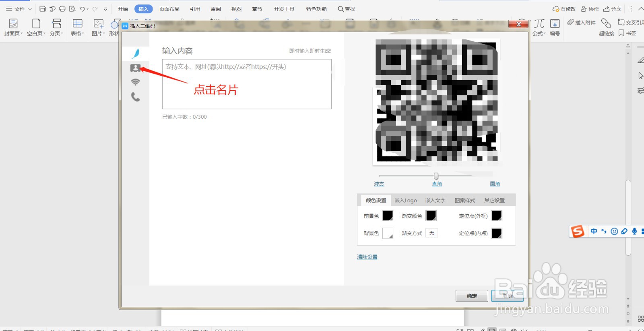
Task: Click Insert Attachment (插入附件)
Action: tap(582, 23)
